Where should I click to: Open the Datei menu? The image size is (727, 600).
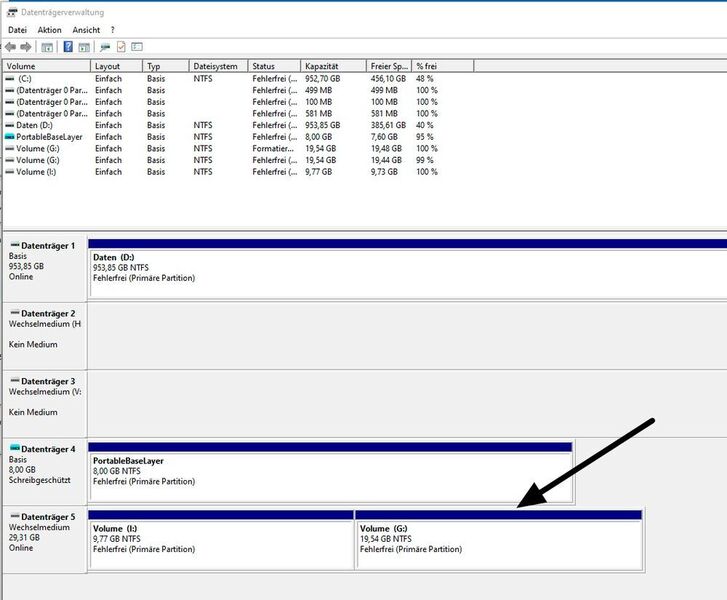click(x=17, y=30)
